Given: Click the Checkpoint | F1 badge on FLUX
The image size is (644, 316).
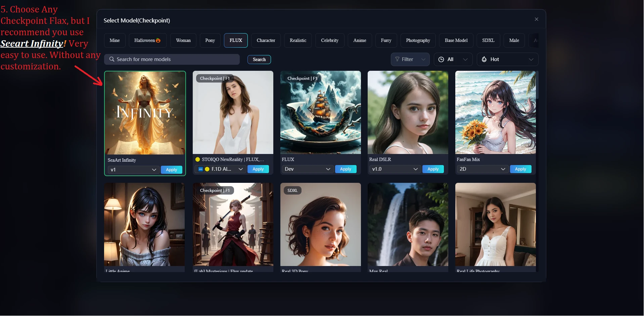Looking at the screenshot, I should [x=302, y=78].
